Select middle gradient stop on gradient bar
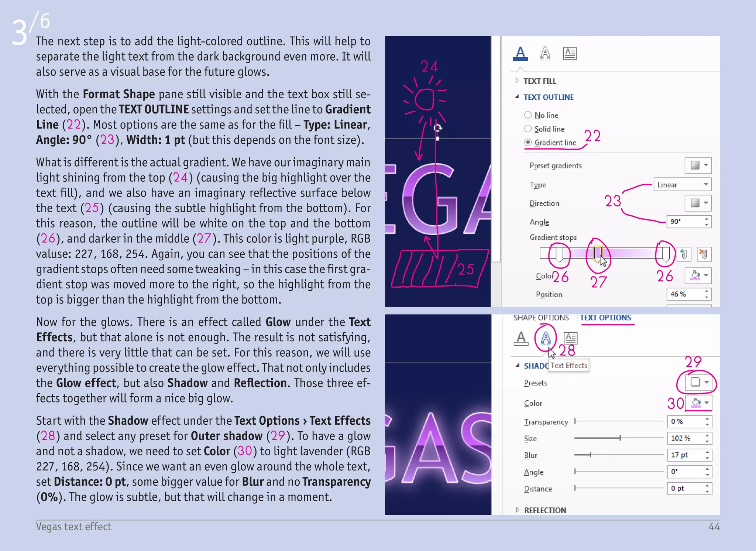The width and height of the screenshot is (756, 551). pos(598,254)
